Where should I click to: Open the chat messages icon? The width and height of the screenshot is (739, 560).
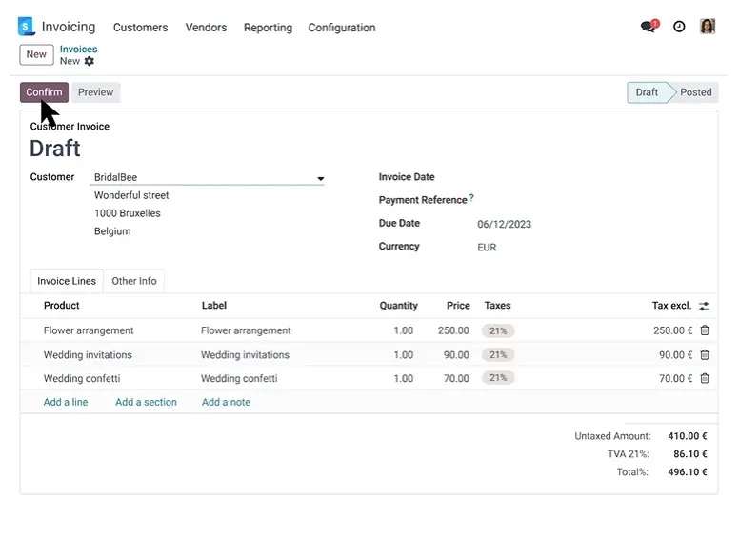(649, 27)
